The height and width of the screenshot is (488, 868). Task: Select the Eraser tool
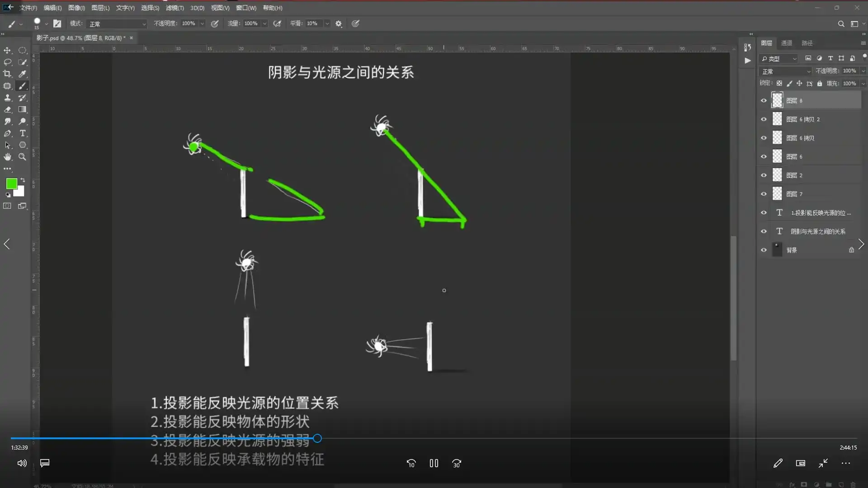(8, 109)
